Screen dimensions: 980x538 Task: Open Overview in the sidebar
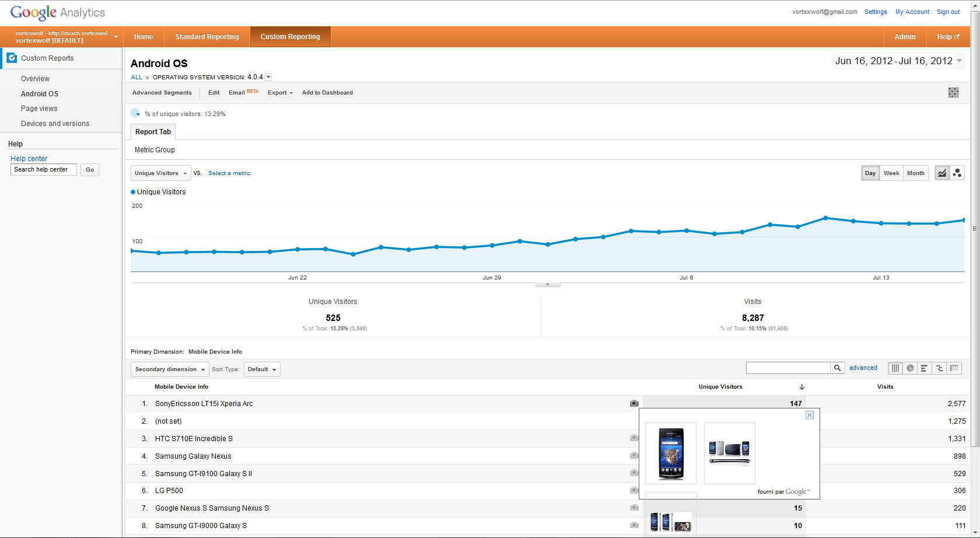click(x=35, y=79)
